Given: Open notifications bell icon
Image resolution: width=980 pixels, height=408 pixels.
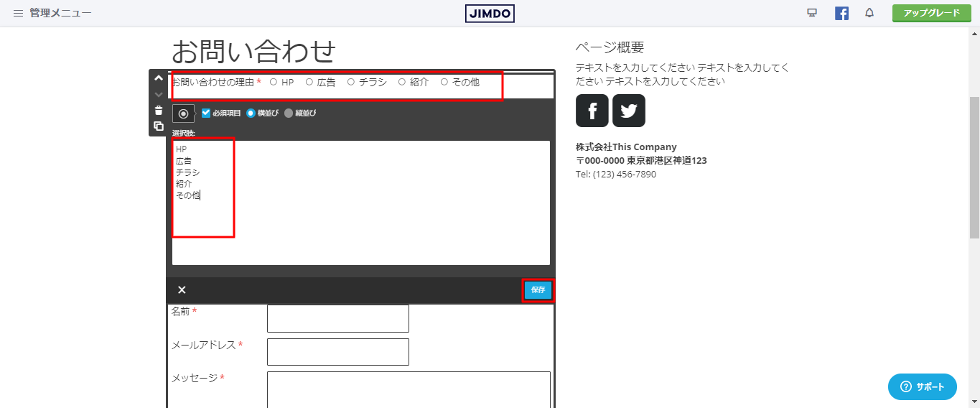Looking at the screenshot, I should [869, 13].
